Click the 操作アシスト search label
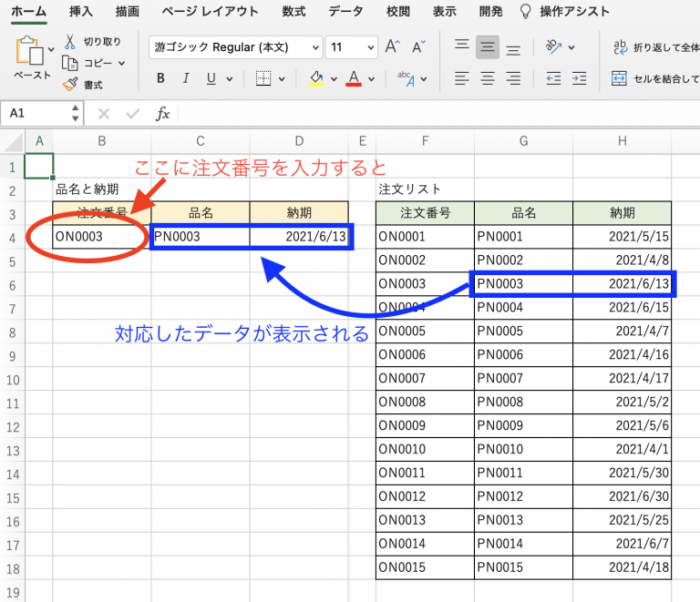Viewport: 700px width, 602px height. (x=574, y=12)
